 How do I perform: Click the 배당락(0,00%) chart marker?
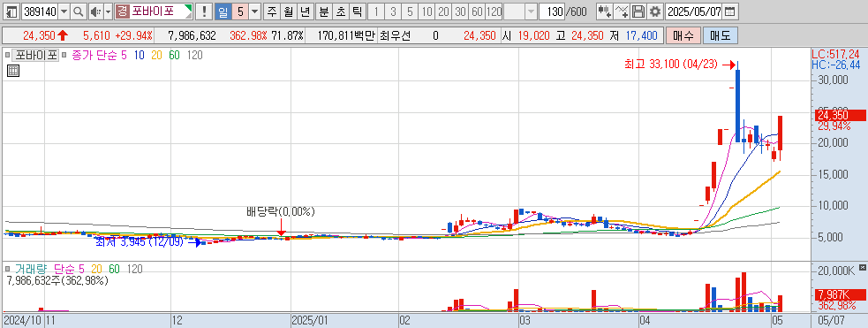[x=281, y=211]
